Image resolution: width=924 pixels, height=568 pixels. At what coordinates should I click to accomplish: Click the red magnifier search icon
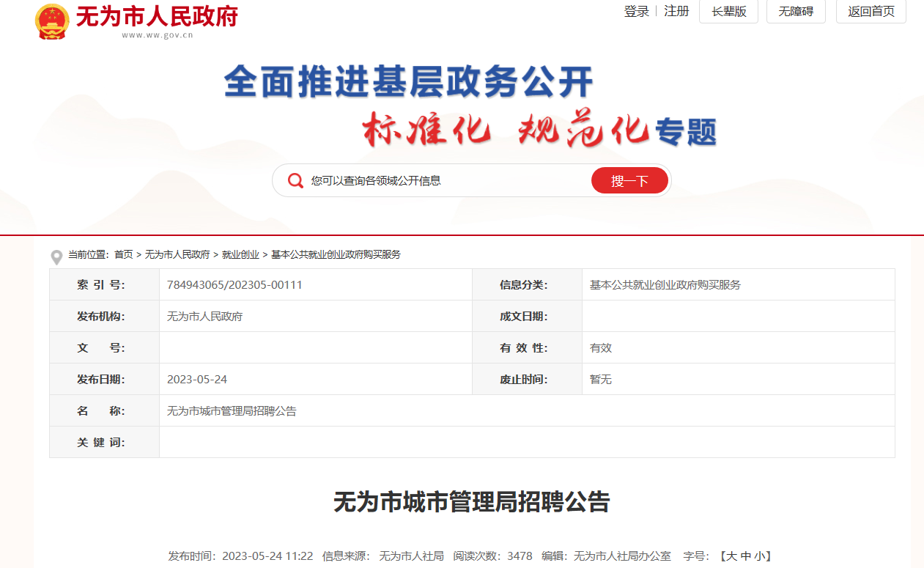coord(295,180)
